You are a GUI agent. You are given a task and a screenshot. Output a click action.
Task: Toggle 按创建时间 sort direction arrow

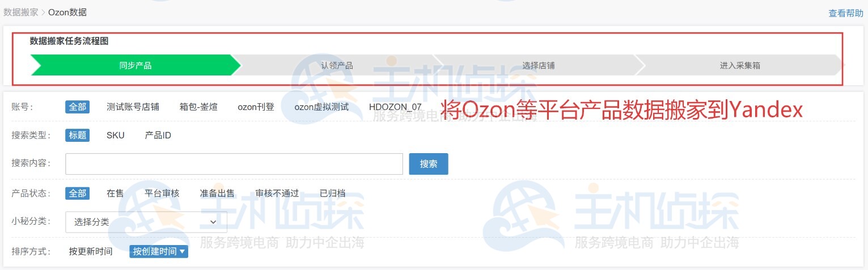[x=182, y=251]
